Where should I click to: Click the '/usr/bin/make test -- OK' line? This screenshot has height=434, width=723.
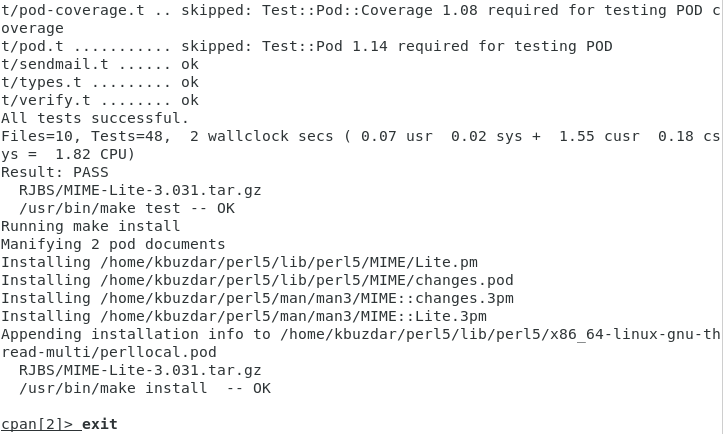(127, 208)
